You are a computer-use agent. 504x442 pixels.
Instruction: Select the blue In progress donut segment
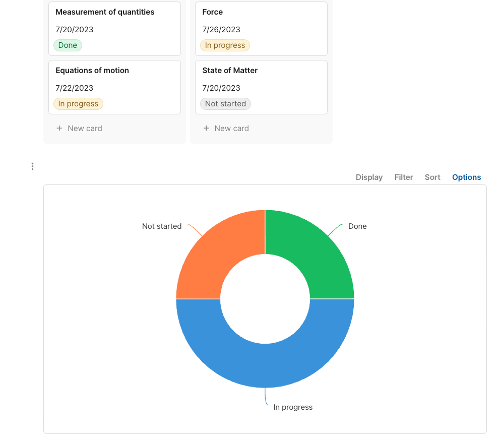(x=265, y=365)
